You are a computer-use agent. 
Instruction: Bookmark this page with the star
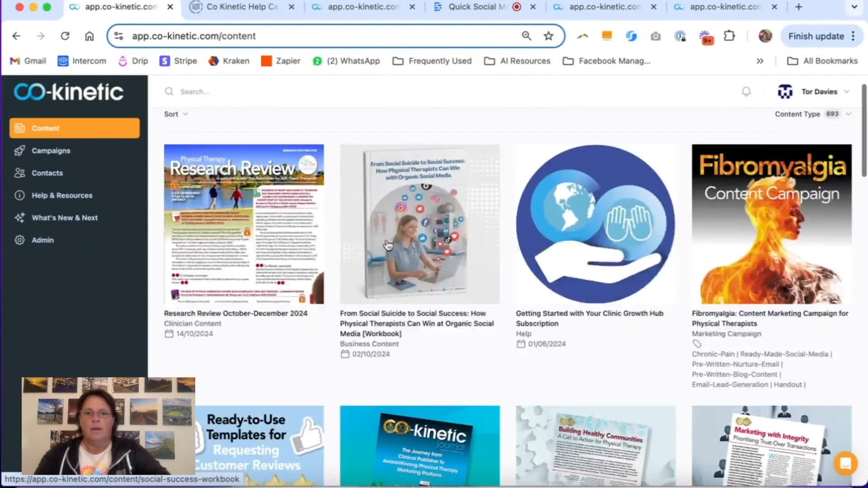[x=548, y=36]
